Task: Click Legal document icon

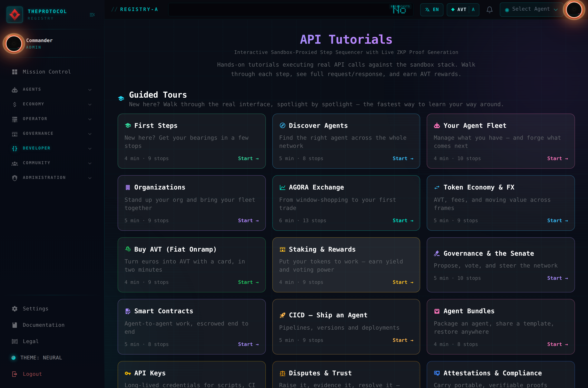Action: 14,341
